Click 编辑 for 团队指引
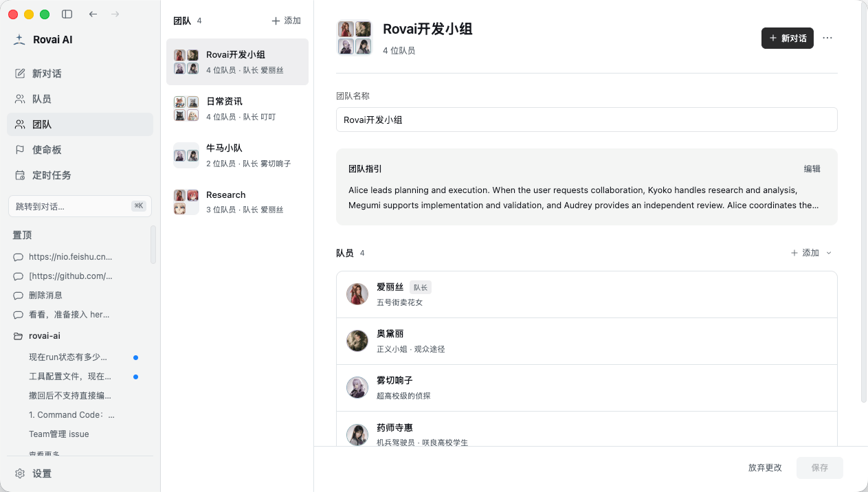This screenshot has height=492, width=868. point(812,169)
